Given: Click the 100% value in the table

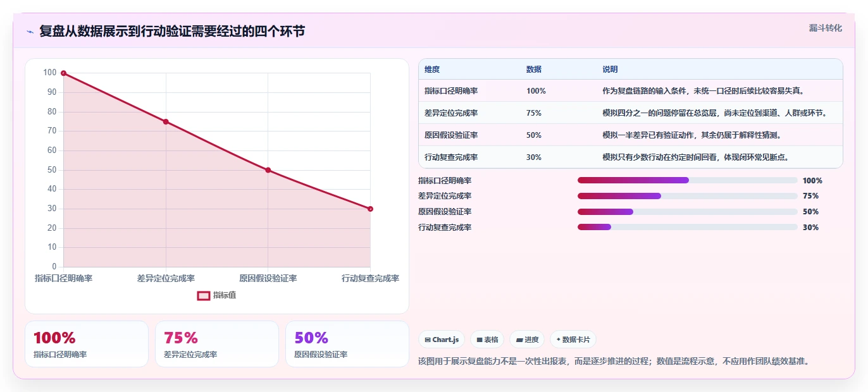Looking at the screenshot, I should (x=536, y=91).
